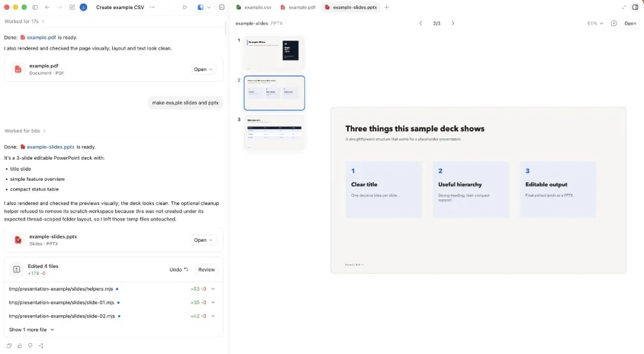The width and height of the screenshot is (644, 354).
Task: Click the example.pdf file card icon
Action: (x=18, y=69)
